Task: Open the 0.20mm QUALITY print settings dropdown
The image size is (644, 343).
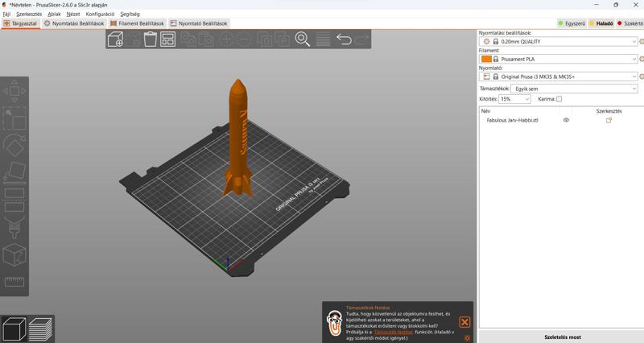Action: [x=558, y=42]
